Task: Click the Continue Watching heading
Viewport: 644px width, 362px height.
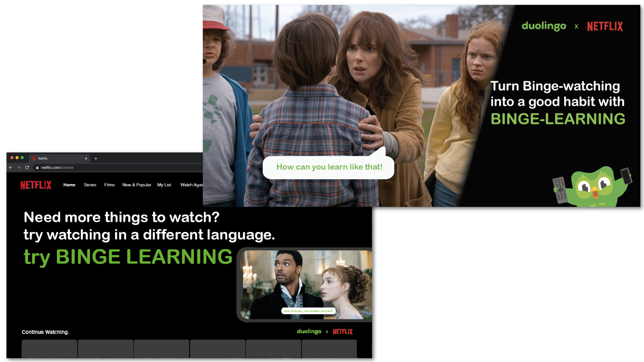Action: coord(46,332)
